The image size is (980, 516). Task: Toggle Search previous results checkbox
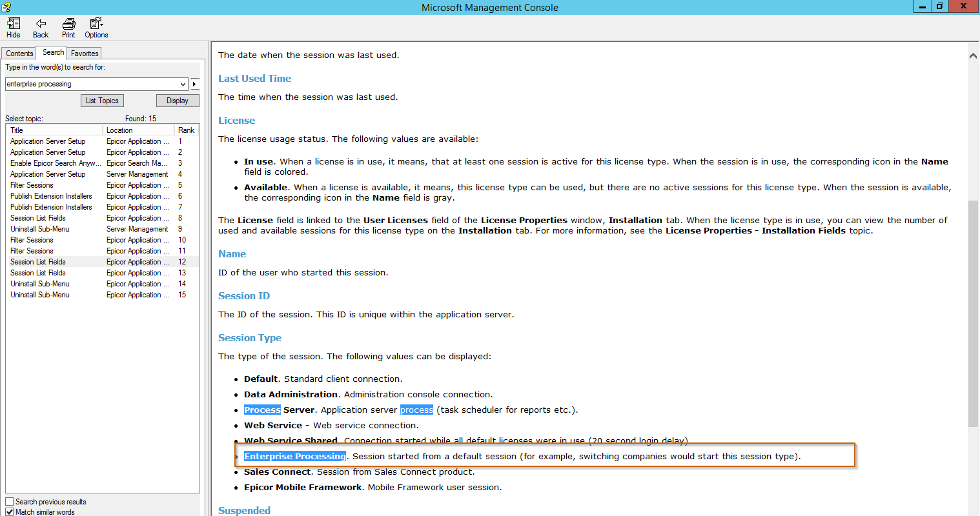click(x=9, y=501)
